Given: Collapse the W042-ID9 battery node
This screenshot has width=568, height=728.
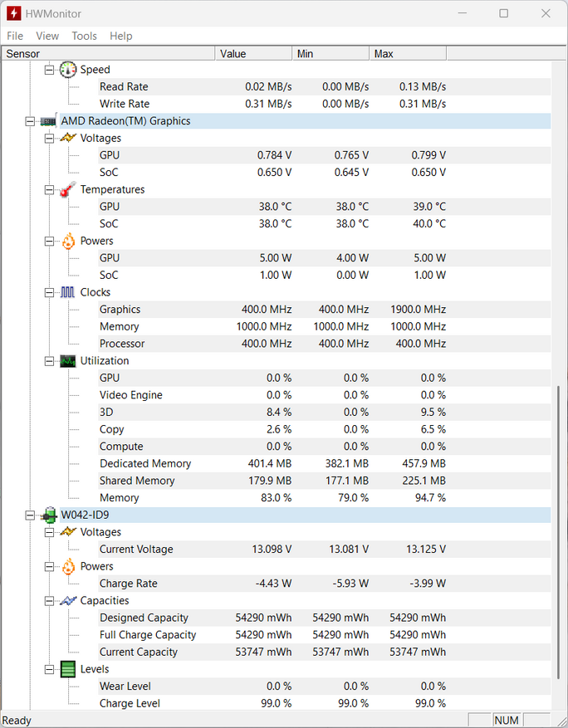Looking at the screenshot, I should pyautogui.click(x=30, y=515).
